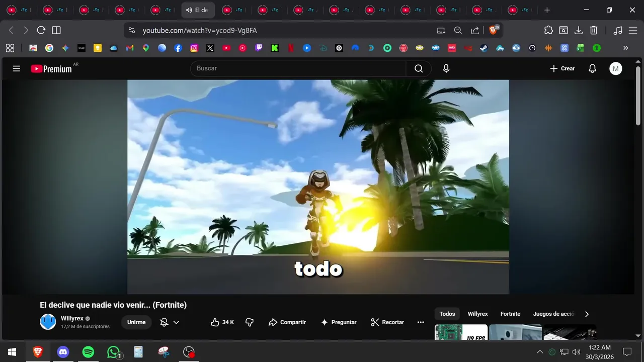644x362 pixels.
Task: Open the Instagram bookmark icon
Action: [194, 48]
